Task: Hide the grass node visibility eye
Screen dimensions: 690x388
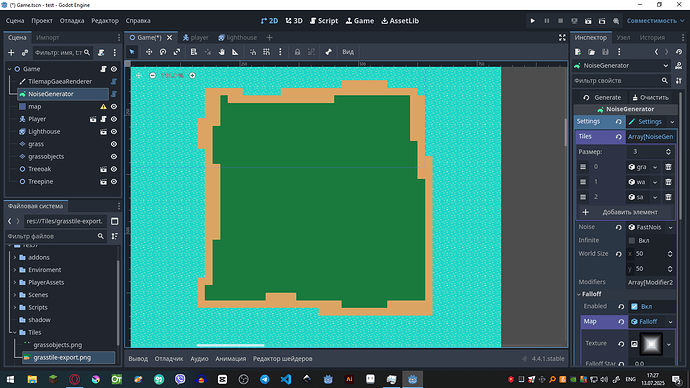Action: tap(114, 144)
